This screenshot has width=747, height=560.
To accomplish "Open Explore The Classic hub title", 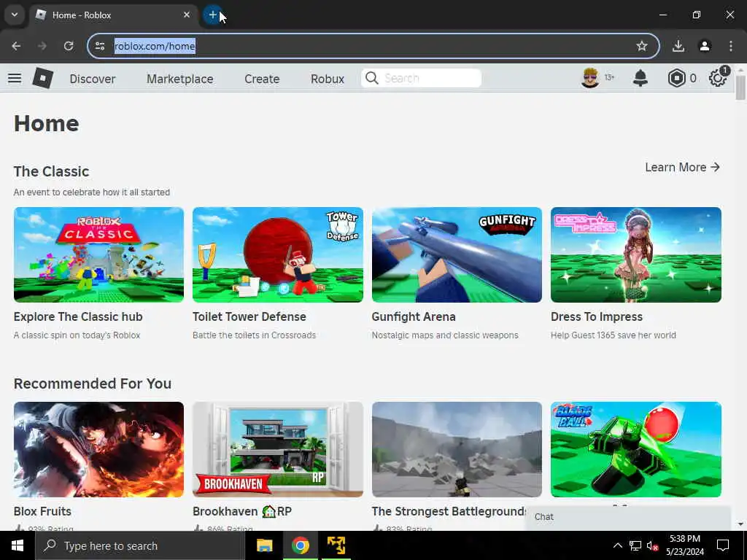I will [78, 316].
